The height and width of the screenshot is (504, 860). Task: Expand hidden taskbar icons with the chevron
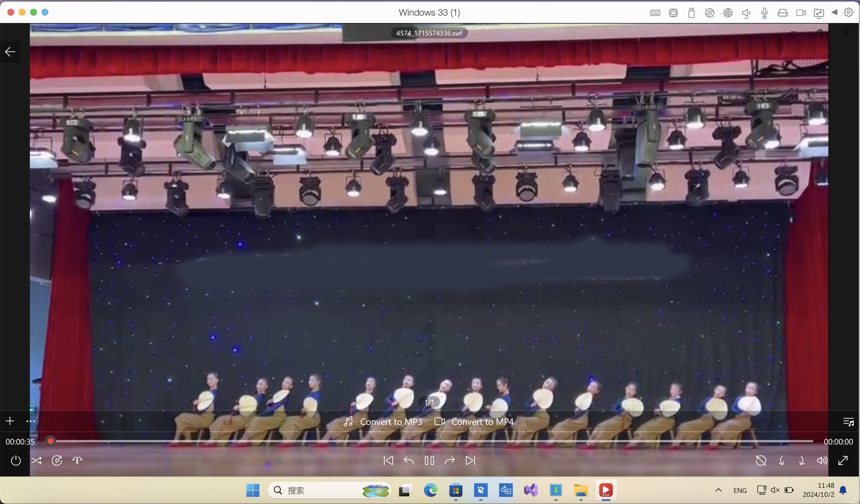pyautogui.click(x=718, y=490)
